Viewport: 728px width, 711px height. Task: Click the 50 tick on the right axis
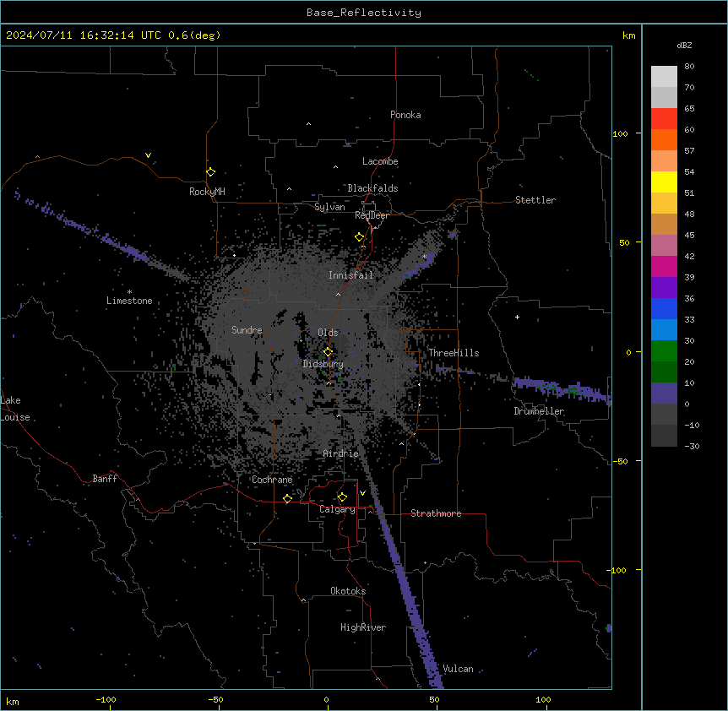pos(624,242)
